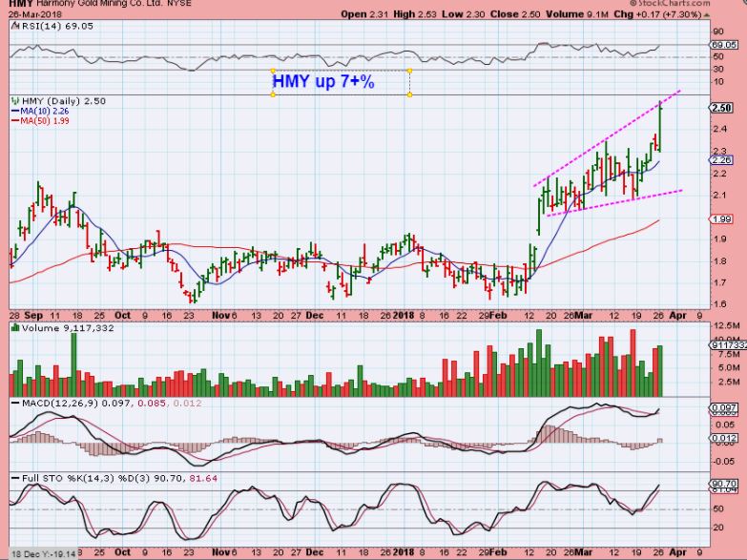Click the Volume 9,117,332 panel label
Image resolution: width=747 pixels, height=560 pixels.
[x=68, y=328]
